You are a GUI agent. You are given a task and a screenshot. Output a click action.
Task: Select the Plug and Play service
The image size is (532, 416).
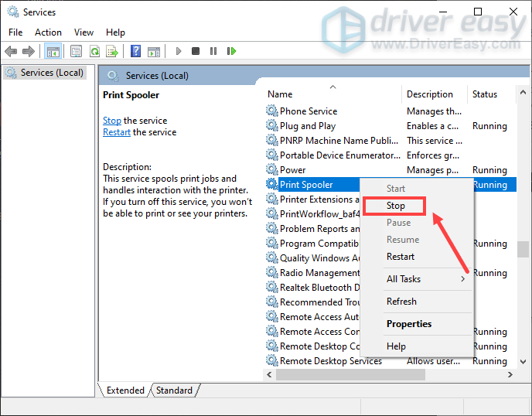point(390,126)
